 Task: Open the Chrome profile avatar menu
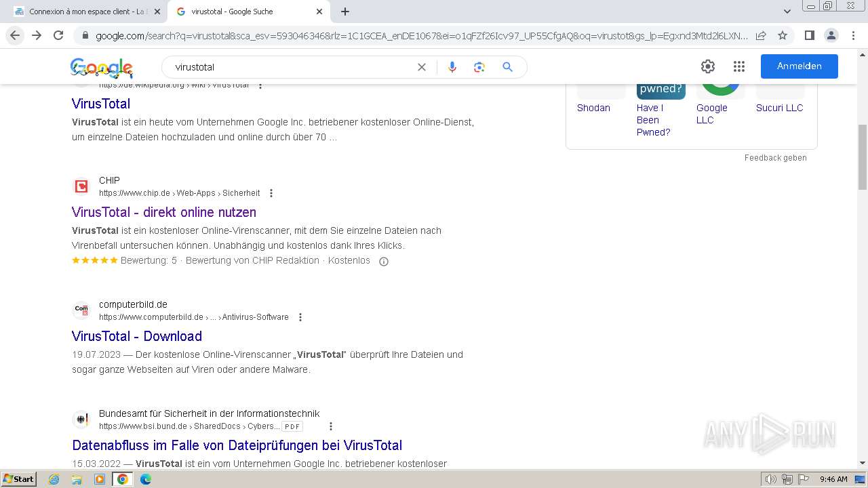tap(831, 35)
